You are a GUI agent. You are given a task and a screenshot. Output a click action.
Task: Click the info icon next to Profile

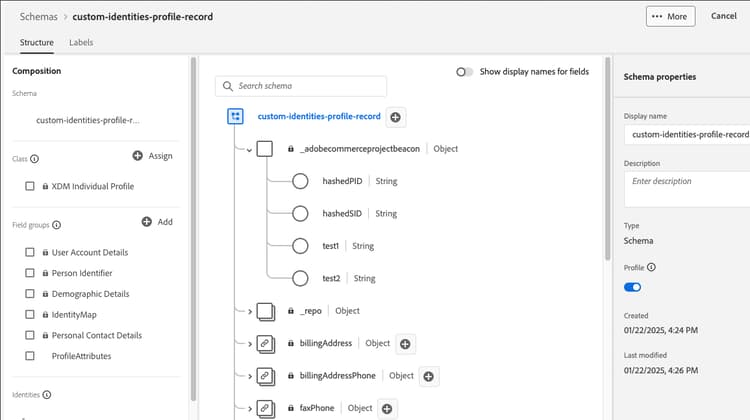tap(651, 267)
